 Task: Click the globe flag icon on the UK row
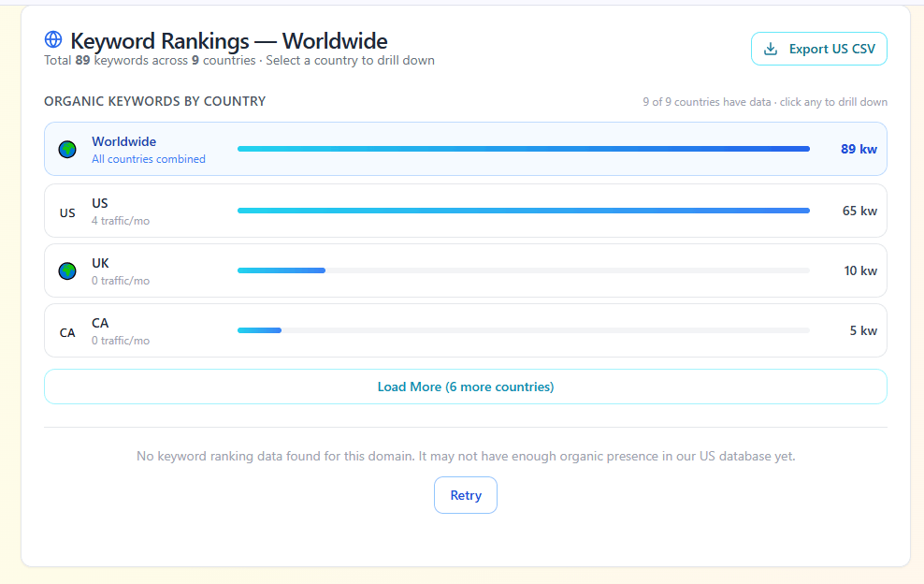click(66, 270)
